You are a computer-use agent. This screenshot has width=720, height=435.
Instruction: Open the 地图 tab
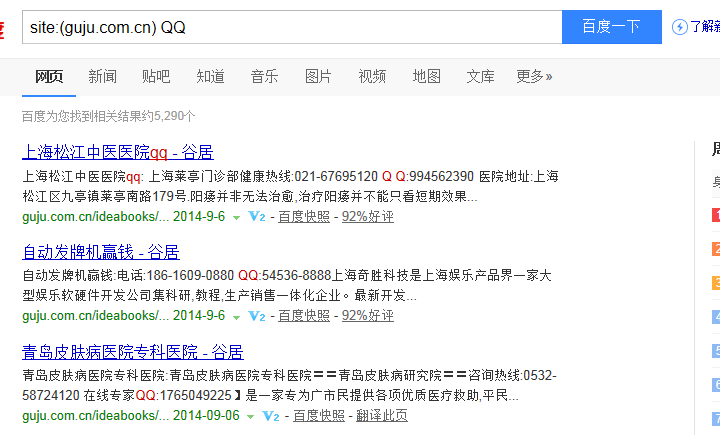[x=427, y=76]
